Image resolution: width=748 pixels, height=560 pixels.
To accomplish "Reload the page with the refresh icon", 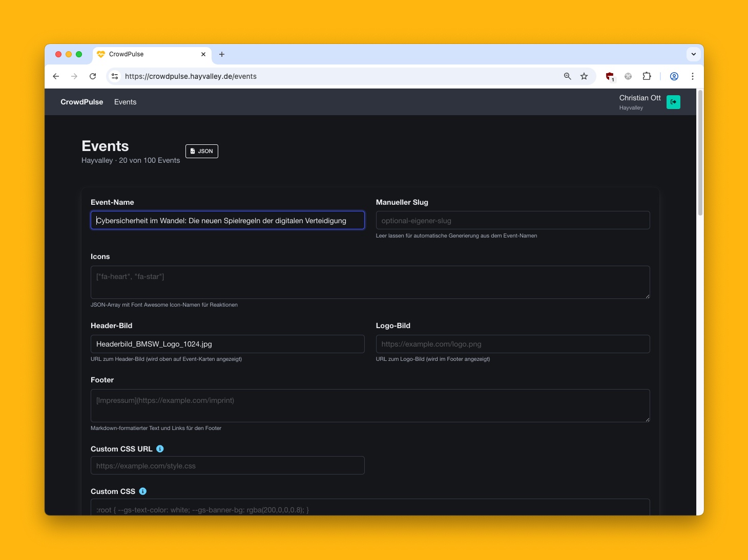I will [93, 76].
